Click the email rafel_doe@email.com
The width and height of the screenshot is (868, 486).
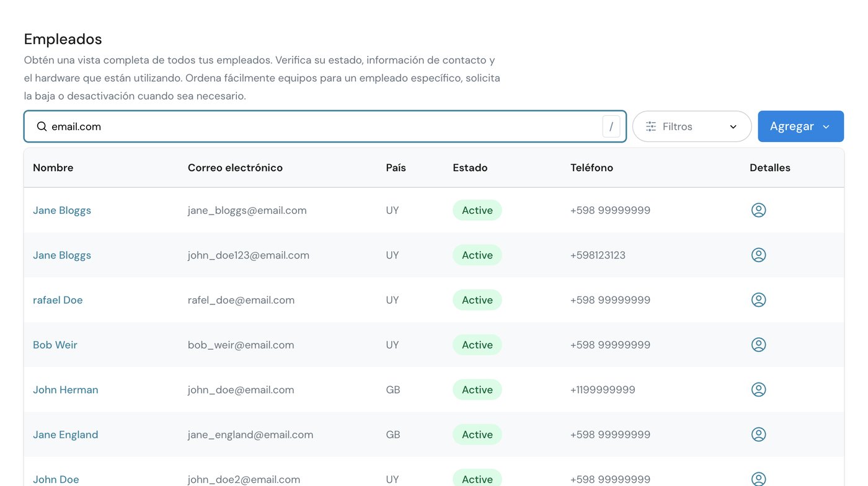[x=241, y=300]
